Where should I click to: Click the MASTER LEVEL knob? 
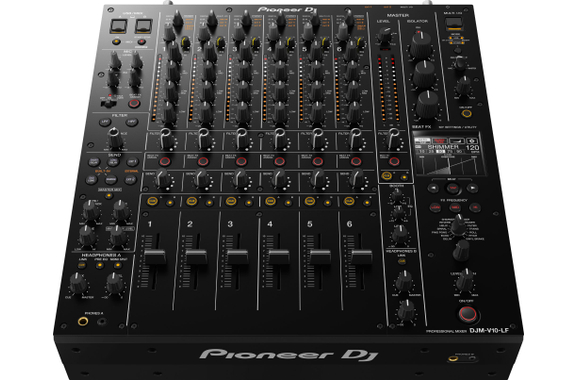(x=384, y=36)
